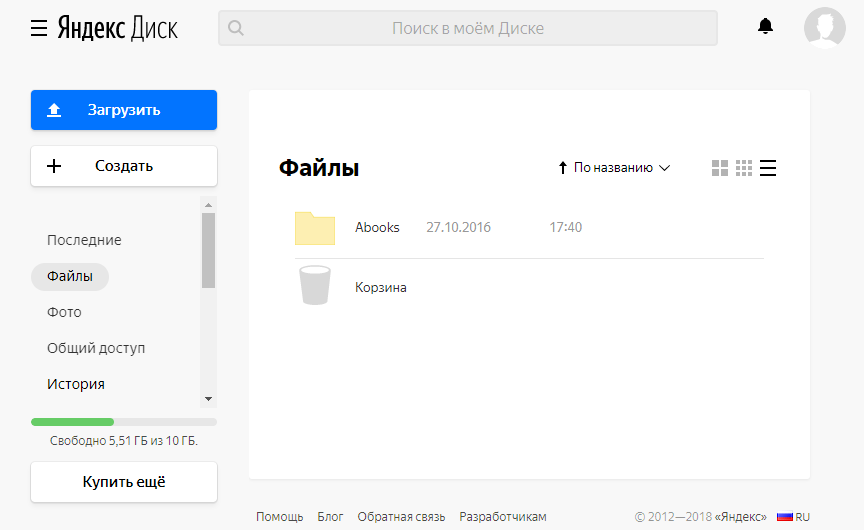Go to Фото section
Screen dimensions: 864x530
(x=64, y=312)
